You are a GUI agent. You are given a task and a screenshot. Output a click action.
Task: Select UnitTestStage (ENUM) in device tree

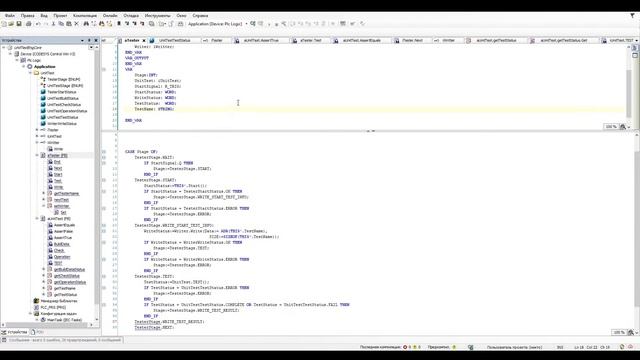coord(65,86)
